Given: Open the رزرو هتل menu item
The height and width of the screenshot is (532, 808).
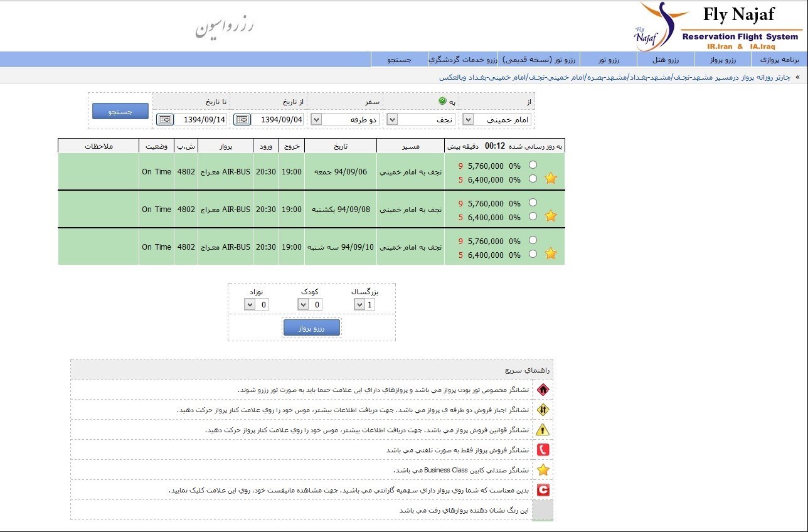Looking at the screenshot, I should coord(665,60).
